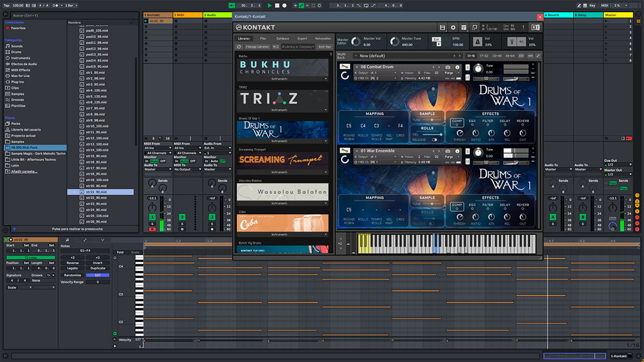Toggle the green automation arm button
Screen dimensions: 644x362
[x=302, y=5]
